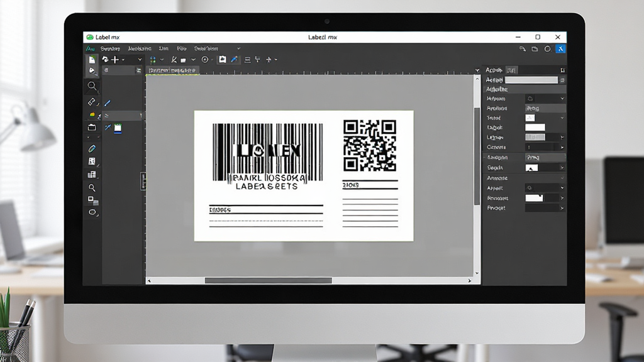Click the light input field atop the properties panel
Viewport: 644px width, 362px height.
[531, 80]
